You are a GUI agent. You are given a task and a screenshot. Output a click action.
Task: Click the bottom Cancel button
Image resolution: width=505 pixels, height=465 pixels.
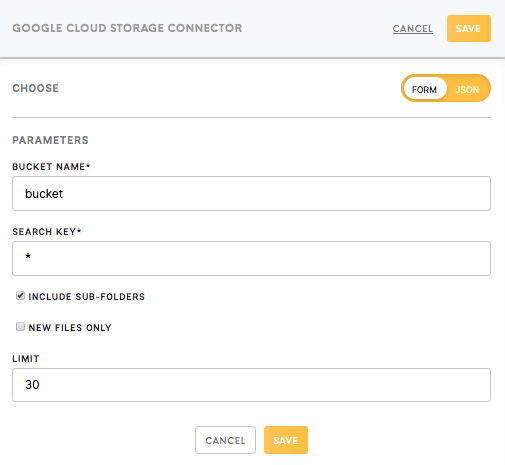click(x=225, y=440)
